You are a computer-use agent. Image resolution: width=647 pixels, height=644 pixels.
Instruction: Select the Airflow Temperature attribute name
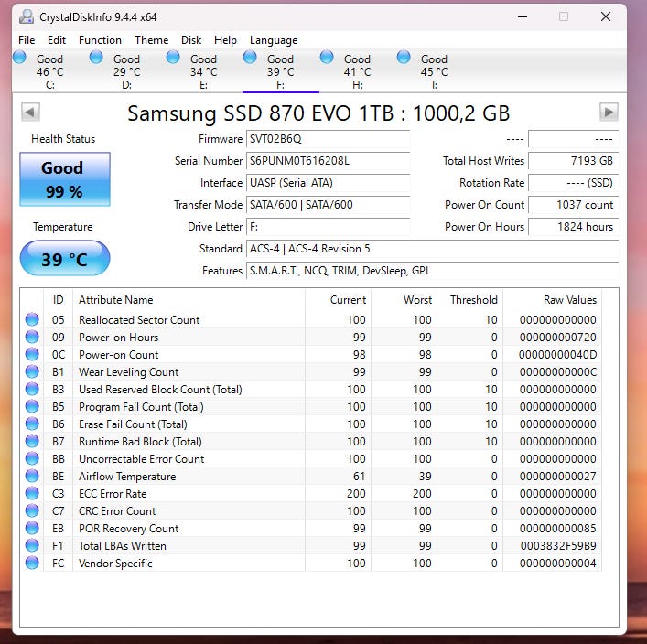click(x=127, y=477)
